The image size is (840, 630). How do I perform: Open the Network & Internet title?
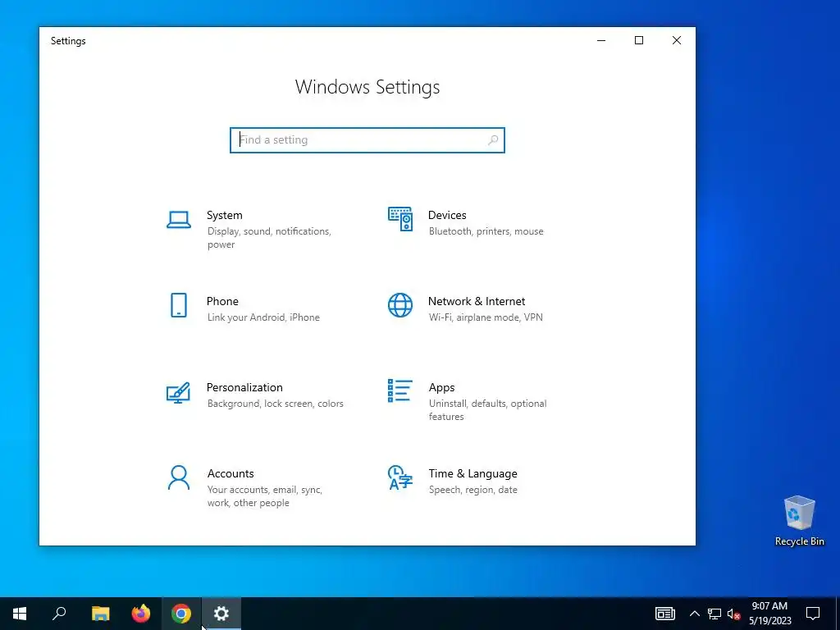coord(477,302)
